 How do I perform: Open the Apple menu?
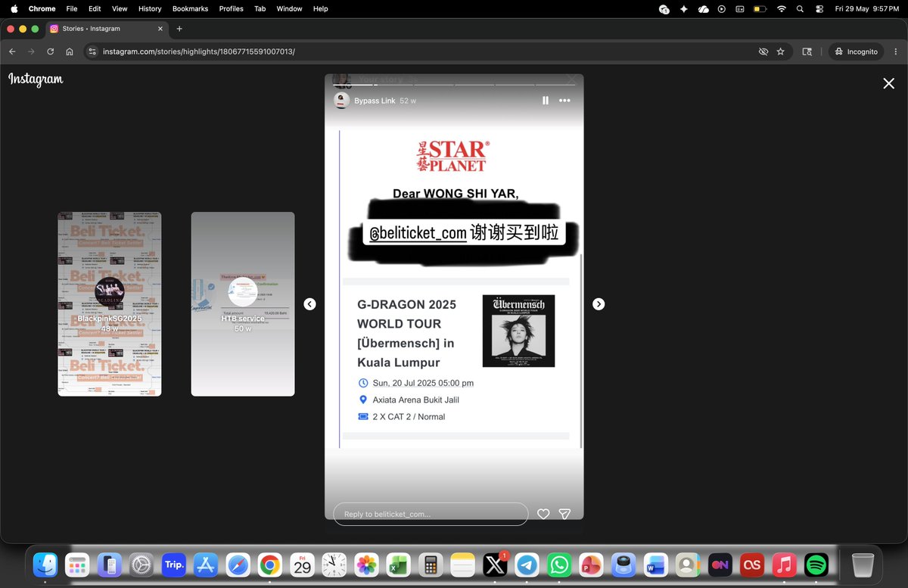tap(14, 8)
